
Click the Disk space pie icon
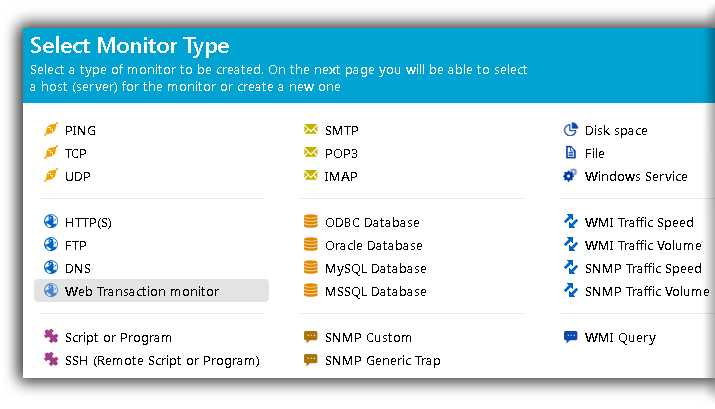[x=571, y=130]
